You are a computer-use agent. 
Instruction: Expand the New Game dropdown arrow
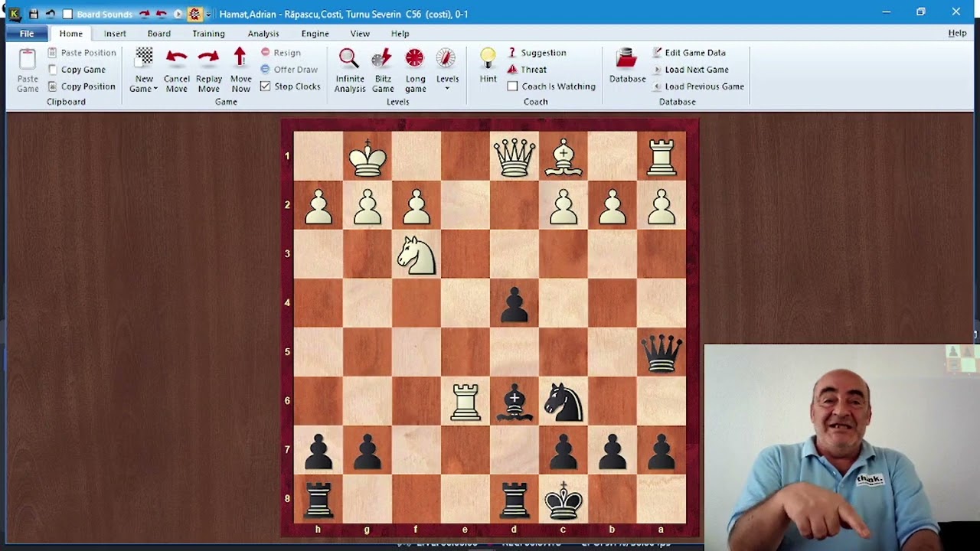point(155,89)
